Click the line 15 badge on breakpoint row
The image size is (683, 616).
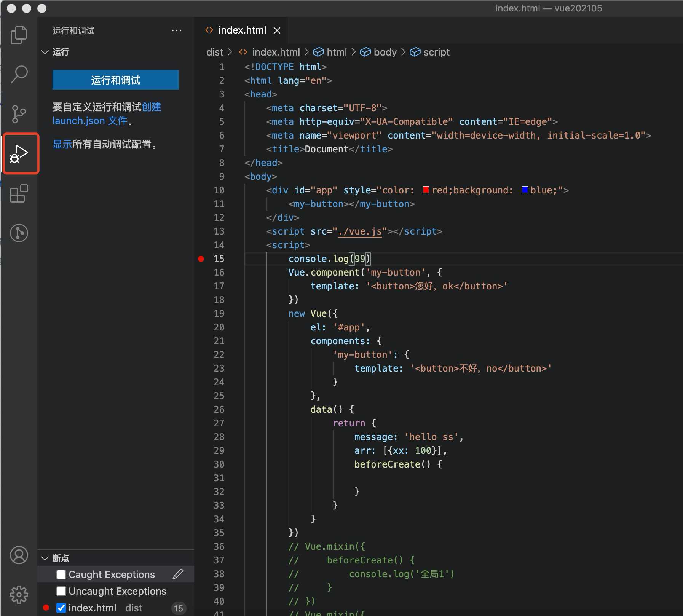pos(178,608)
